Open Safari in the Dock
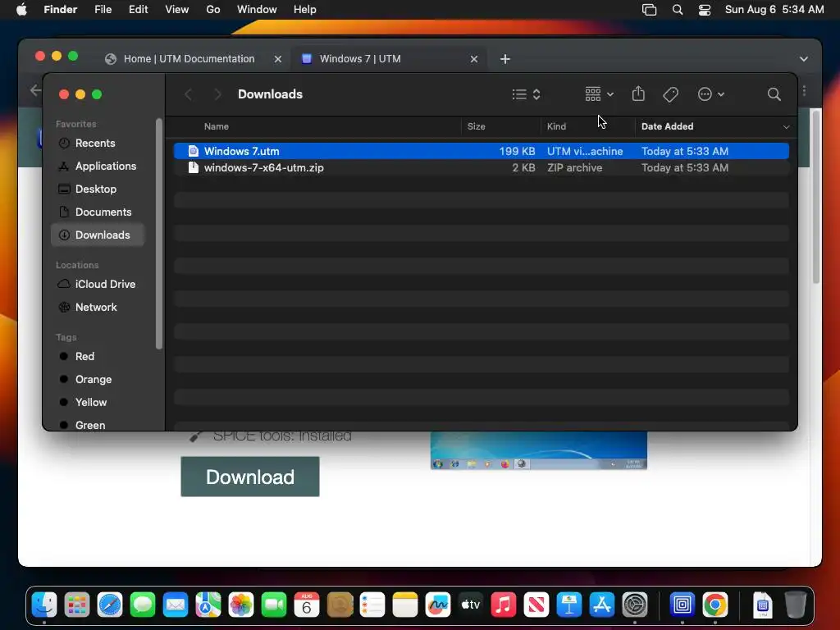The height and width of the screenshot is (630, 840). (x=110, y=605)
